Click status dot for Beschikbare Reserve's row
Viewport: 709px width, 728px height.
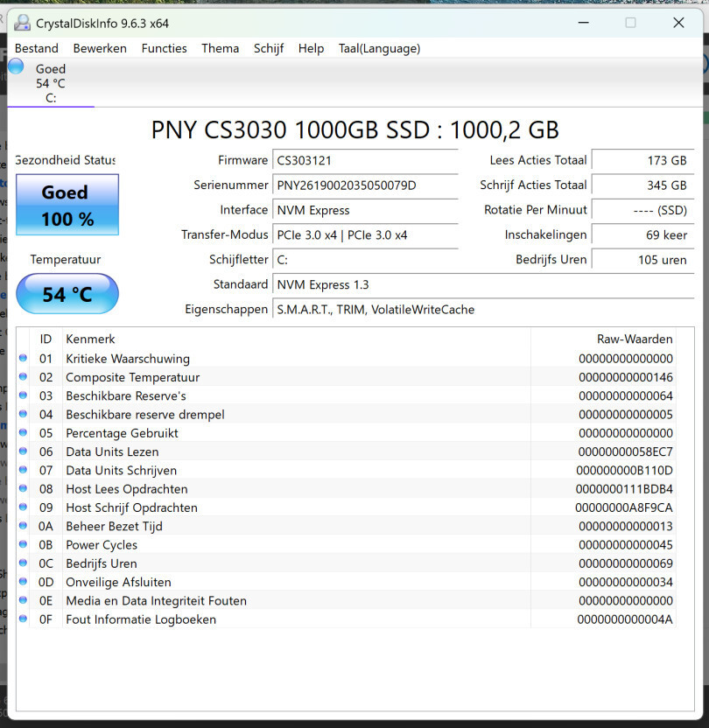click(23, 395)
